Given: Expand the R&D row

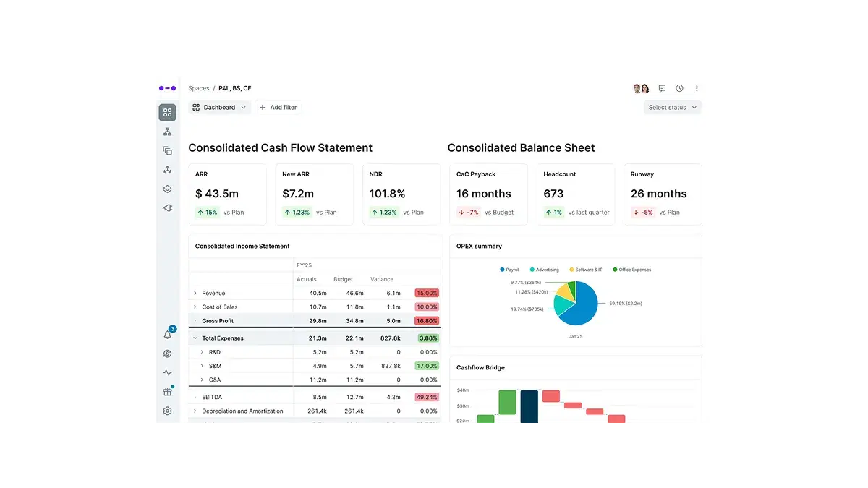Looking at the screenshot, I should pyautogui.click(x=202, y=352).
